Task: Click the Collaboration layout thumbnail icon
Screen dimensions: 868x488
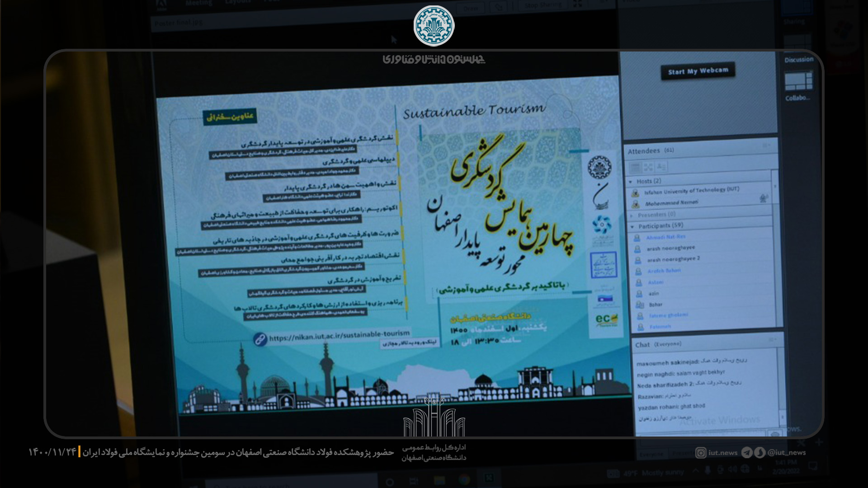Action: 798,82
